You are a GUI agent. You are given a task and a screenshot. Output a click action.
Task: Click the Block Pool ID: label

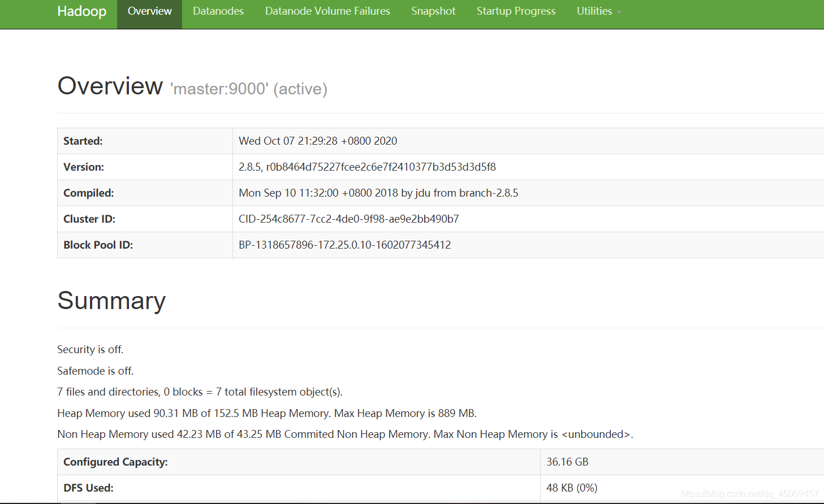[x=98, y=245]
